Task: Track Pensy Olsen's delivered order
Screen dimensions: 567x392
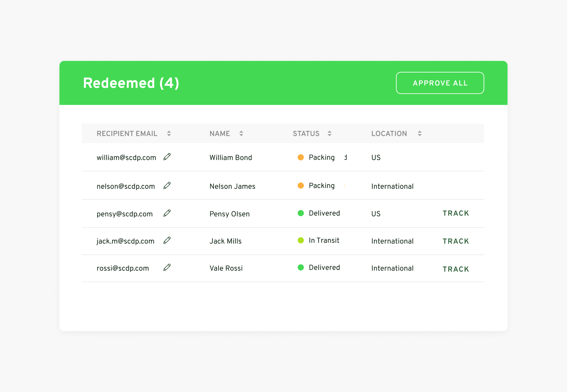Action: coord(456,213)
